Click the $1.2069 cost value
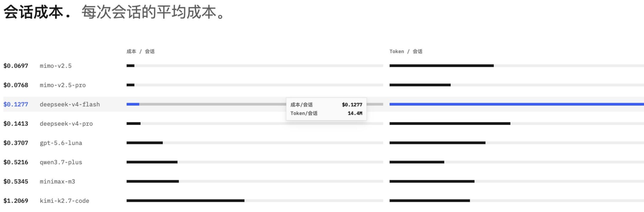This screenshot has height=212, width=644. coord(16,201)
